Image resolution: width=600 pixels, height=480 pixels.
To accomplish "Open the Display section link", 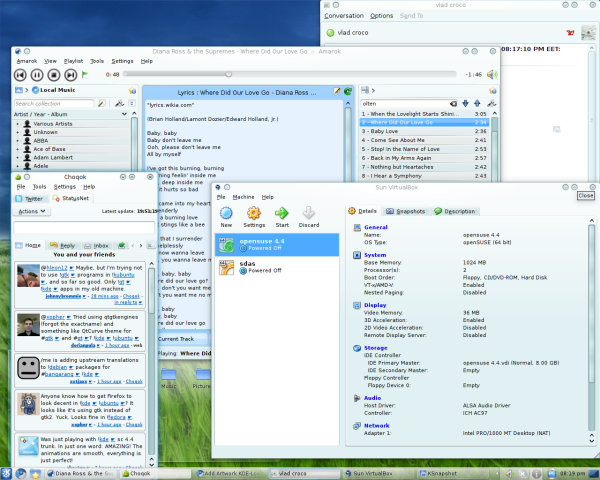I will click(375, 305).
